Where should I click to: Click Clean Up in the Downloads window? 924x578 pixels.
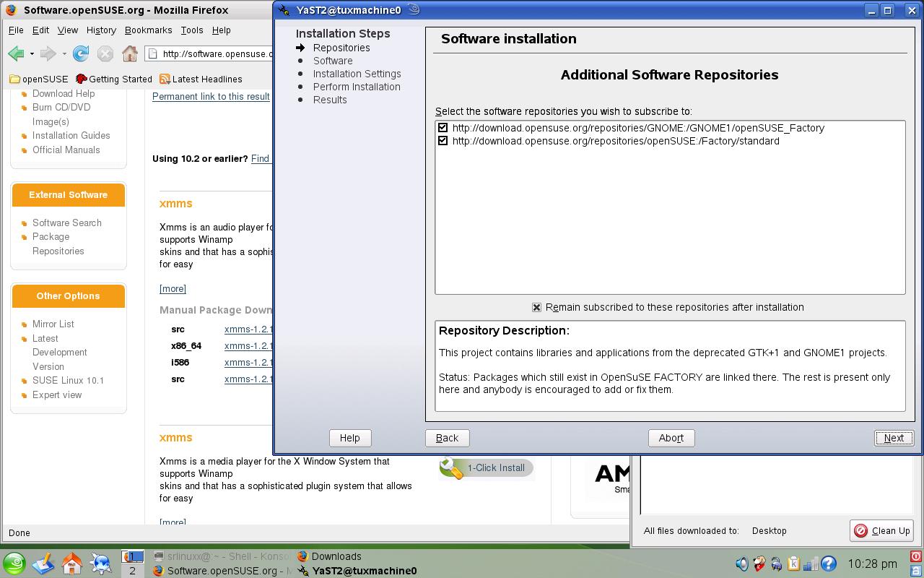coord(882,530)
